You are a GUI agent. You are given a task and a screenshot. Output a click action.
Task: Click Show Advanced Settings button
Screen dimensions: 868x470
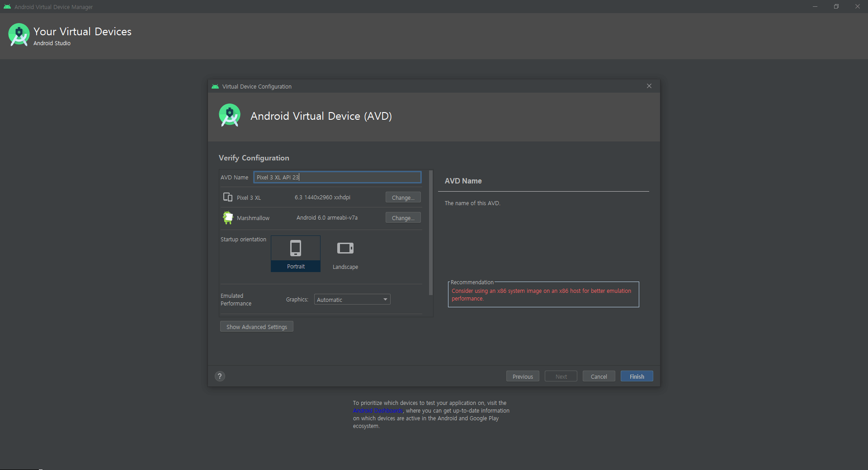257,327
